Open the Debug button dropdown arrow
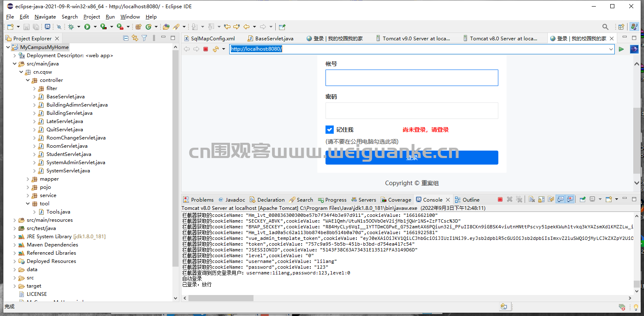644x316 pixels. coord(79,27)
